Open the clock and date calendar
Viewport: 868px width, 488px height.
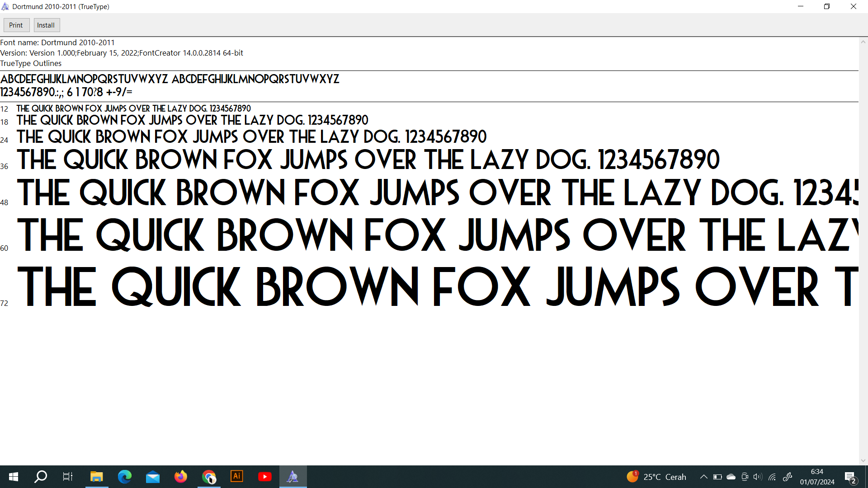(817, 477)
